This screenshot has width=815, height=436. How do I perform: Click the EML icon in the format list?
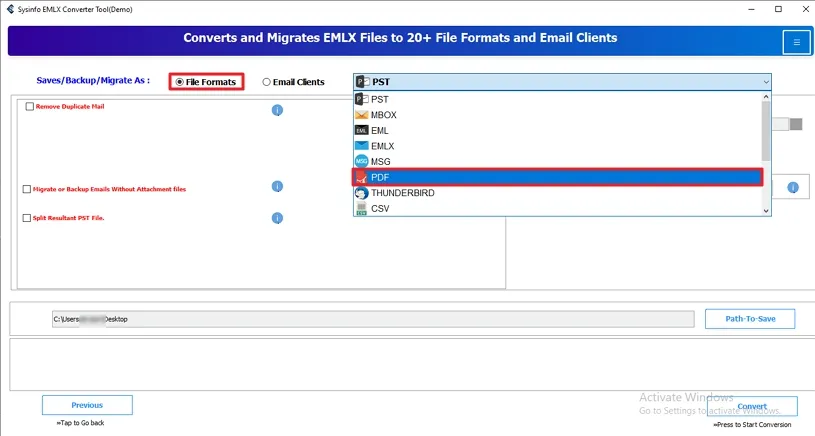362,130
